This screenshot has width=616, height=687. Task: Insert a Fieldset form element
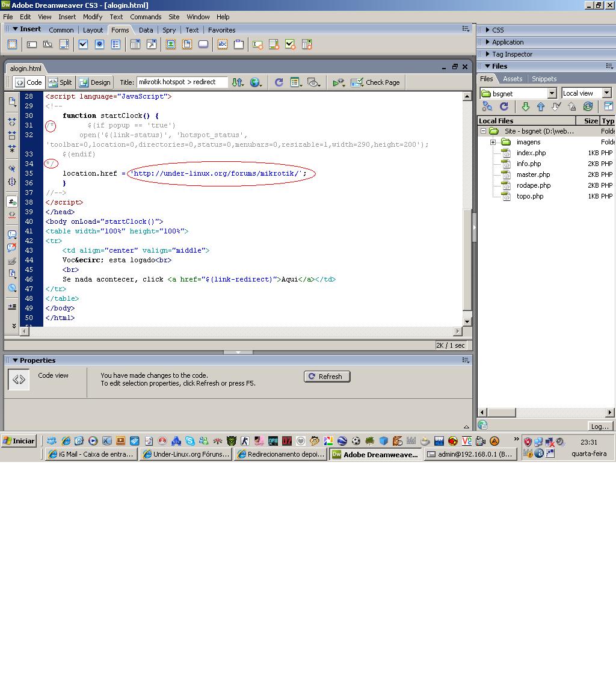coord(239,45)
